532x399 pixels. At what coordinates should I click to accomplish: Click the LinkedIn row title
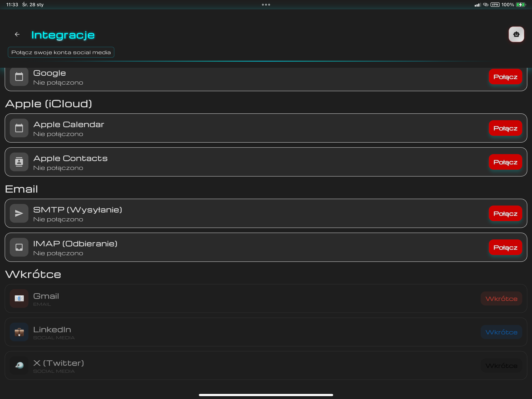(x=52, y=329)
